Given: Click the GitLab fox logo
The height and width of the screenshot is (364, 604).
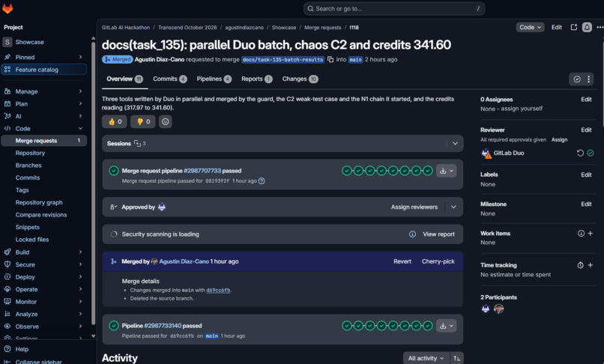Looking at the screenshot, I should [7, 8].
